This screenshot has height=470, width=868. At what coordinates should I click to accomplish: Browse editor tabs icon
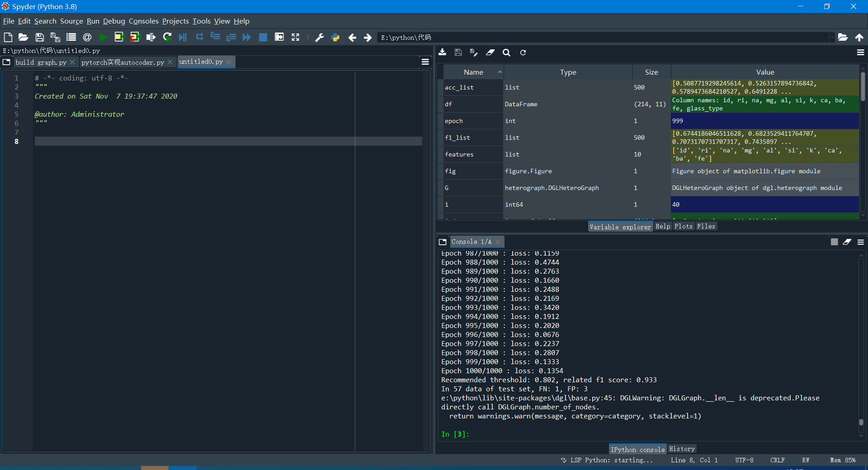[x=6, y=62]
